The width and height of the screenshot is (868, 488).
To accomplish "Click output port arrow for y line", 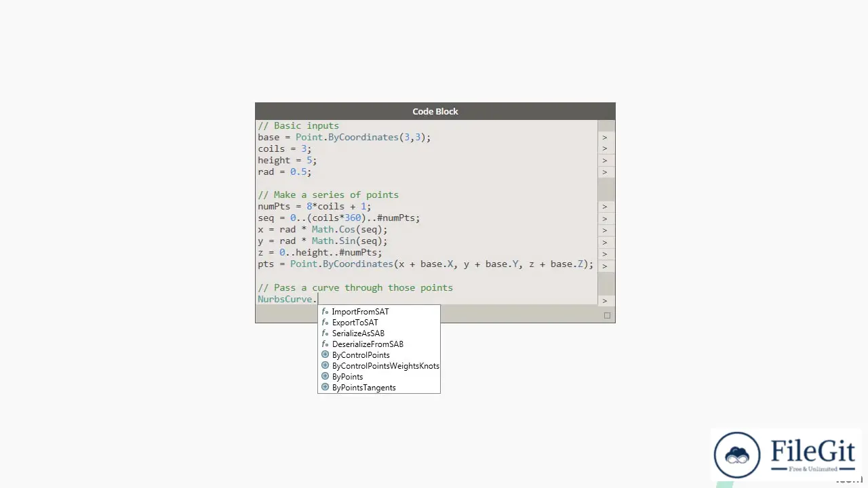I will click(x=605, y=242).
